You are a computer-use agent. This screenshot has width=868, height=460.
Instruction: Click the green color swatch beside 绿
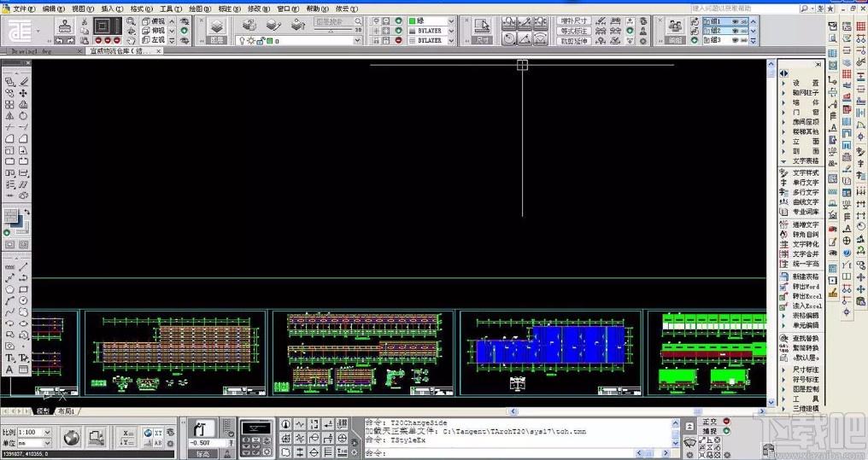point(413,21)
